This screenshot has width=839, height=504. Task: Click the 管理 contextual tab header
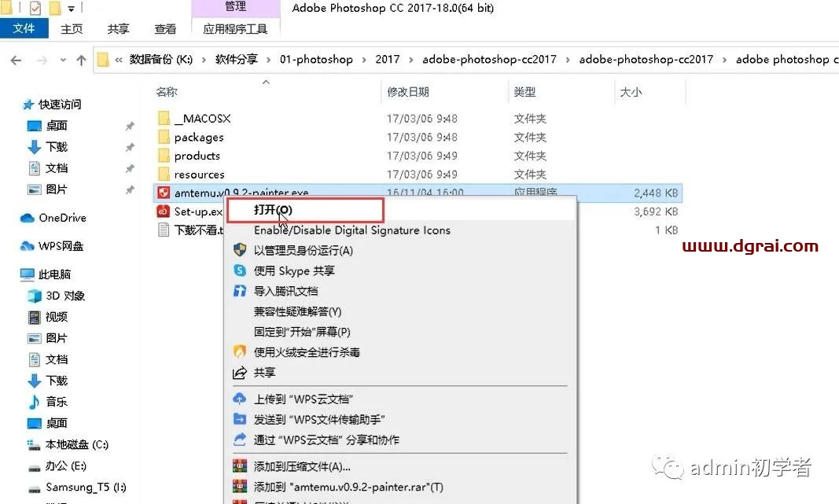coord(235,7)
